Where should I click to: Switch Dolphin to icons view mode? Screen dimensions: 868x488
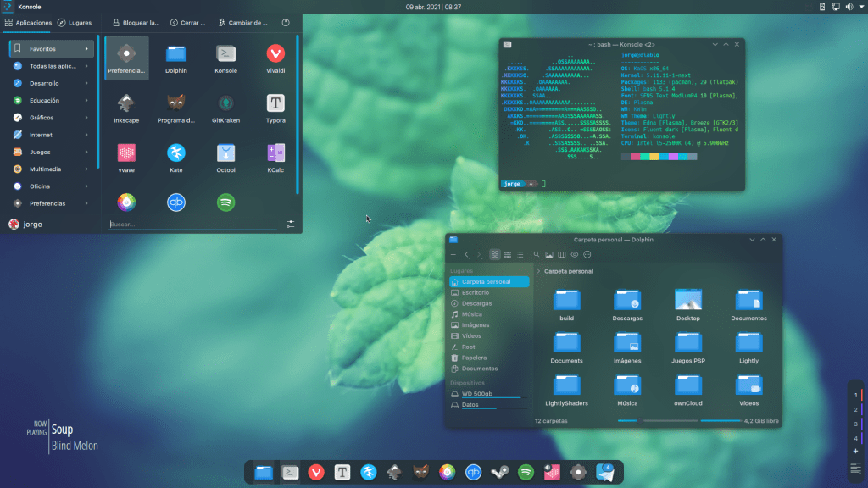pyautogui.click(x=495, y=254)
